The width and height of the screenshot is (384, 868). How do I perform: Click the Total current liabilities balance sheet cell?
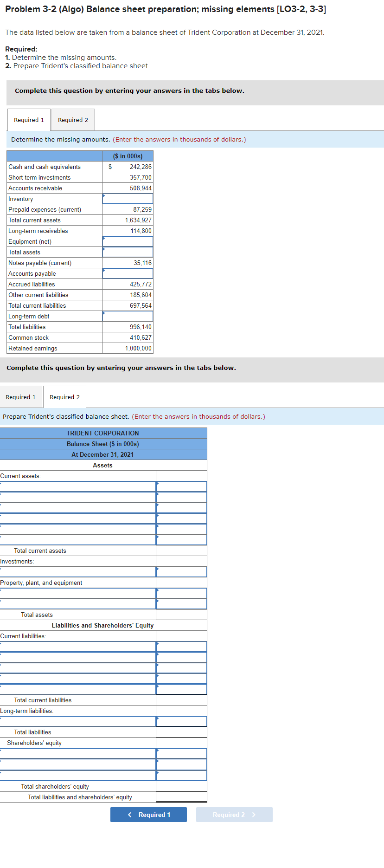coord(181,700)
